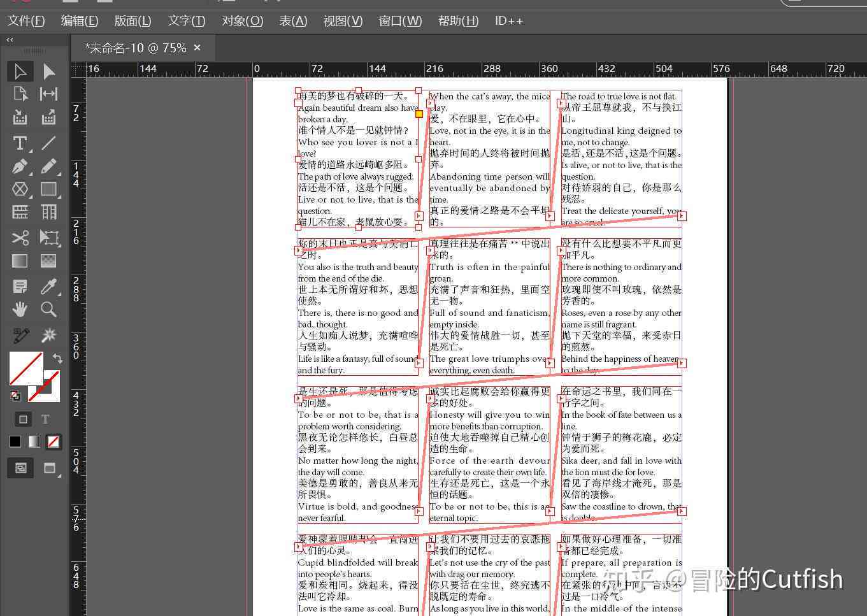
Task: Open the 视图(V) menu
Action: (343, 21)
